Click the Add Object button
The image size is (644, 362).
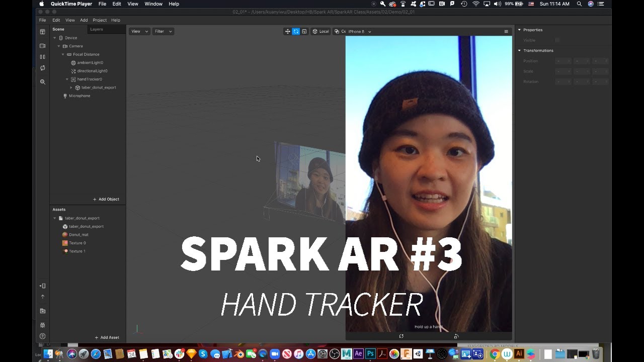pyautogui.click(x=106, y=199)
